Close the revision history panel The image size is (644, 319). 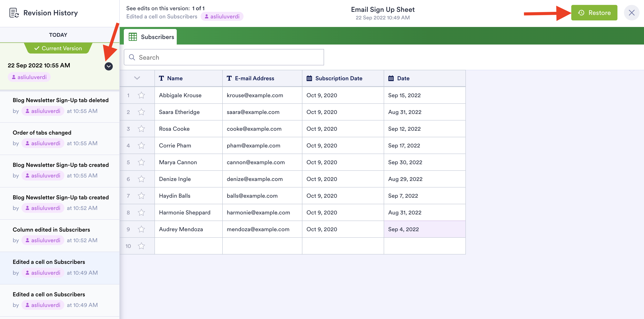(631, 13)
